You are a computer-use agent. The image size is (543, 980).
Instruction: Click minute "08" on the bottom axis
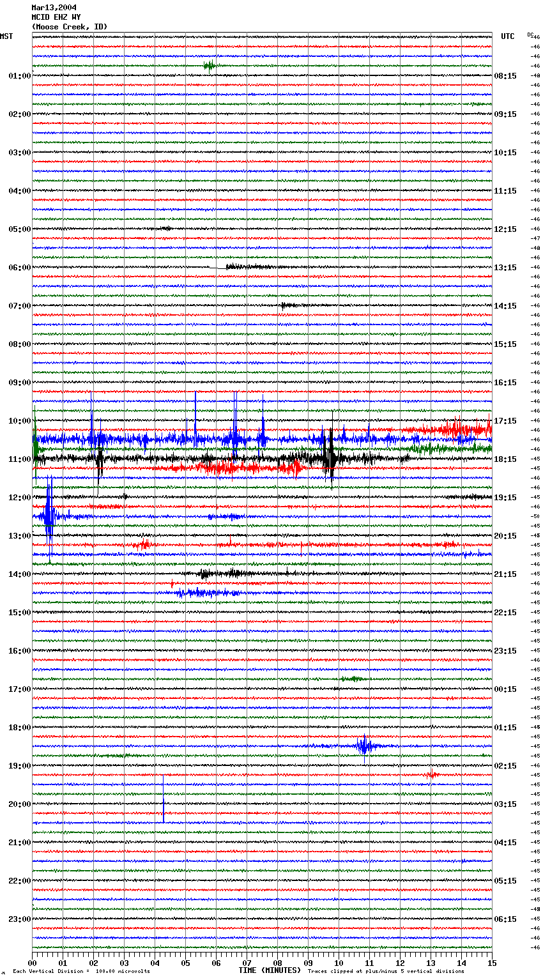tap(277, 963)
